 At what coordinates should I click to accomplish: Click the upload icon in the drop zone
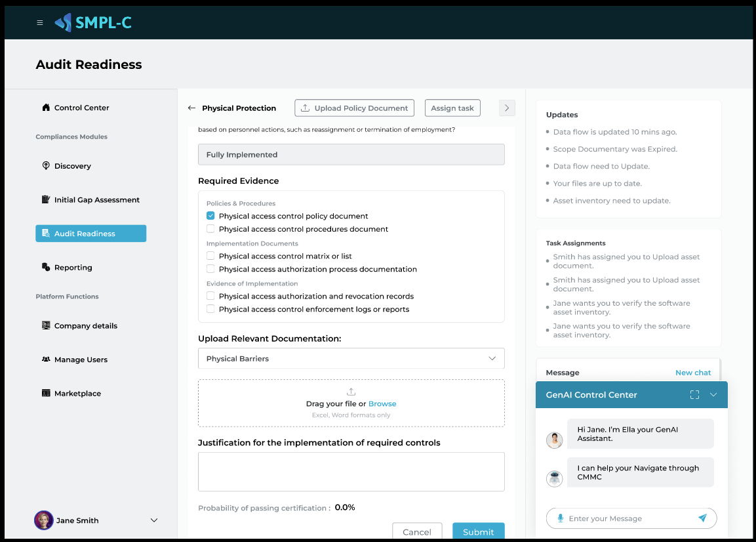click(351, 392)
